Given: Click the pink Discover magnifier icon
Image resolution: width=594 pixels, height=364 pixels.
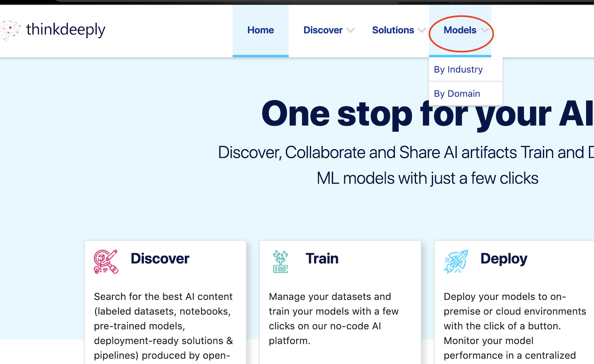Looking at the screenshot, I should [106, 262].
